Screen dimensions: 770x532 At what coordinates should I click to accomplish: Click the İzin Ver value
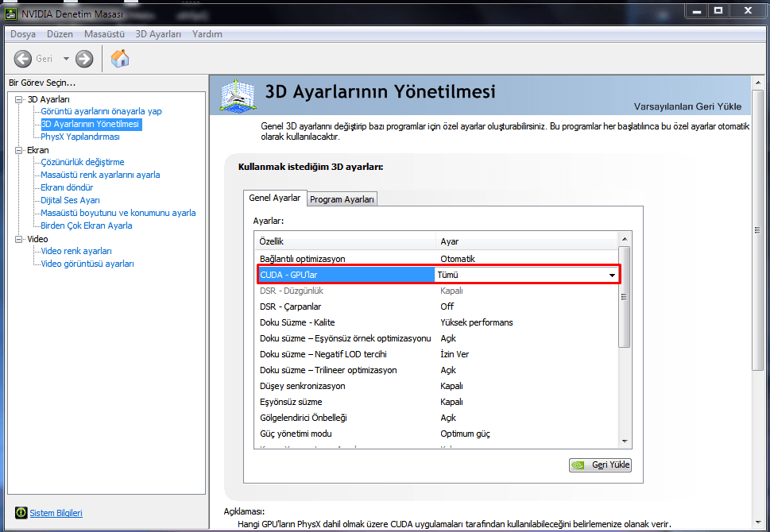[455, 354]
